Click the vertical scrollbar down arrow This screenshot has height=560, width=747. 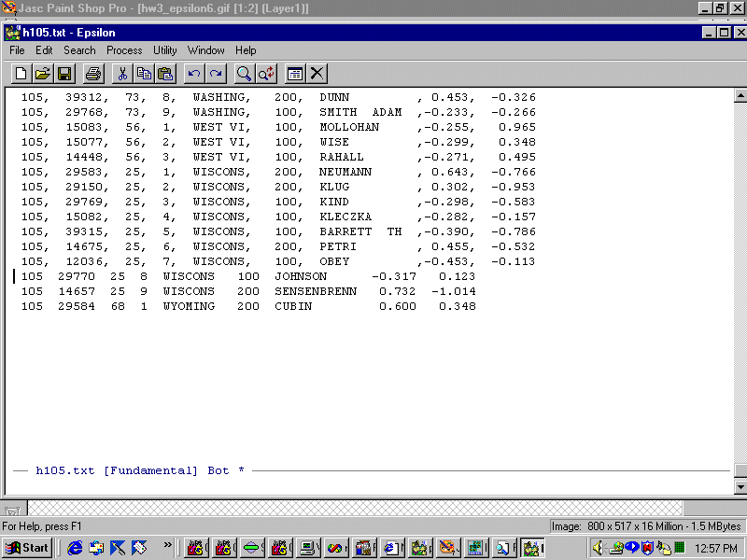pos(740,486)
